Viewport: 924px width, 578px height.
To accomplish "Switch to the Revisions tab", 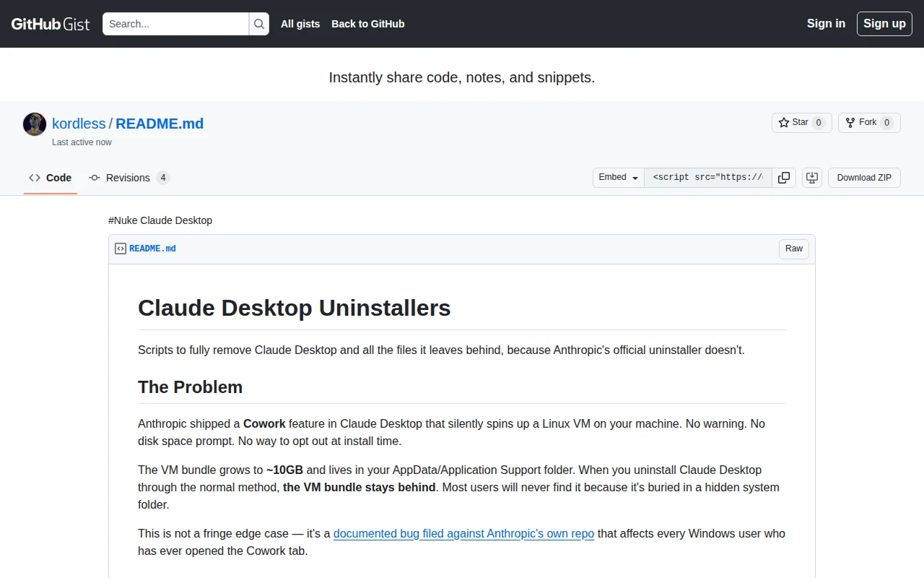I will (129, 178).
